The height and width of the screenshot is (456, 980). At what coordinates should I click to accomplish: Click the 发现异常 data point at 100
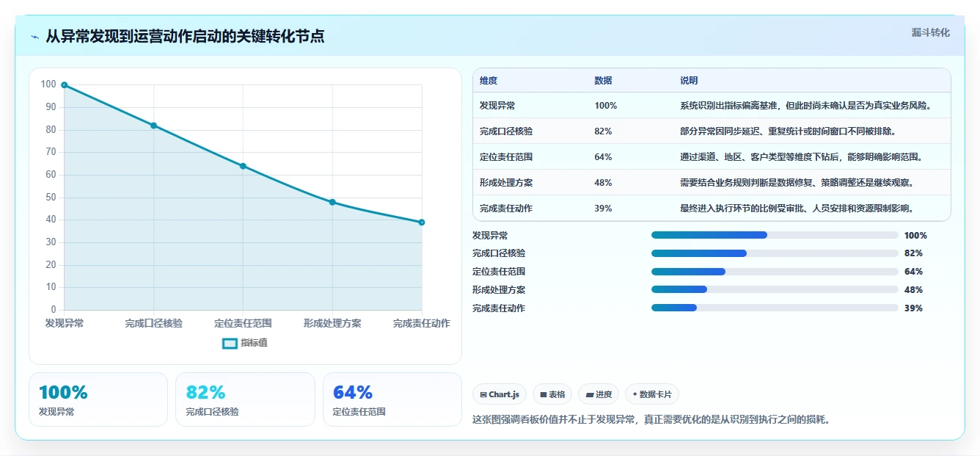[65, 85]
